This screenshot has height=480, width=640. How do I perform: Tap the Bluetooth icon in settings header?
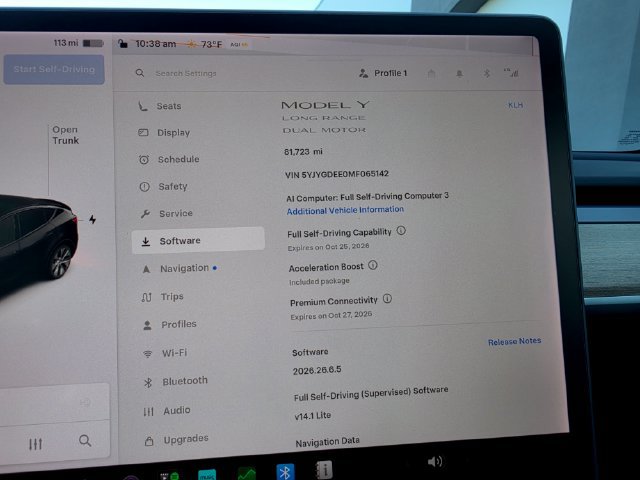click(x=487, y=73)
